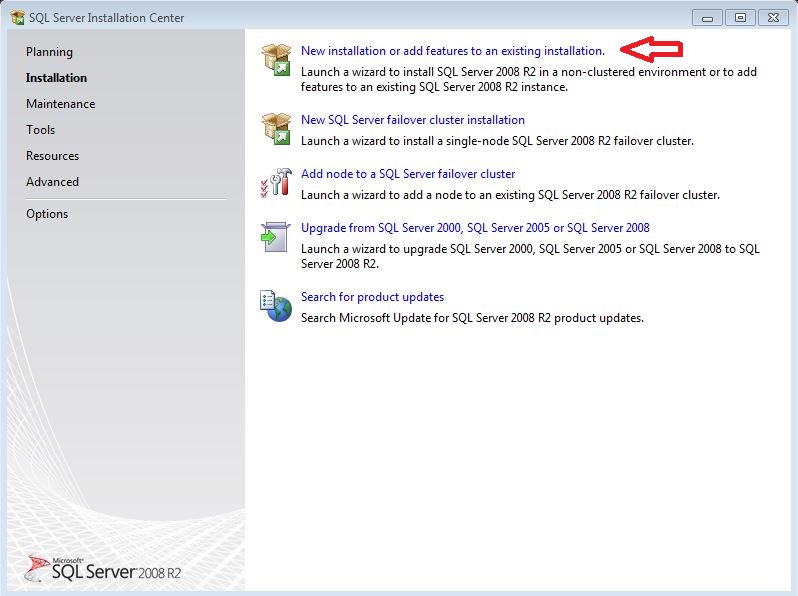The width and height of the screenshot is (798, 596).
Task: Launch New SQL Server failover cluster installation
Action: coord(413,120)
